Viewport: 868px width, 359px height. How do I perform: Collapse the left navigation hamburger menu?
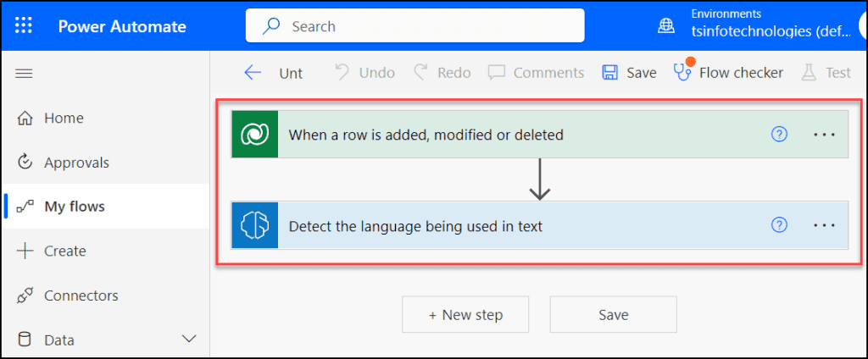24,73
